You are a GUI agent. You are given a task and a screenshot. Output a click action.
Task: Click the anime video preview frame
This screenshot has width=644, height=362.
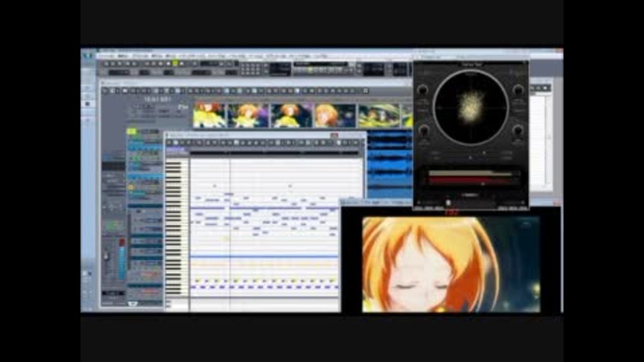pyautogui.click(x=451, y=265)
